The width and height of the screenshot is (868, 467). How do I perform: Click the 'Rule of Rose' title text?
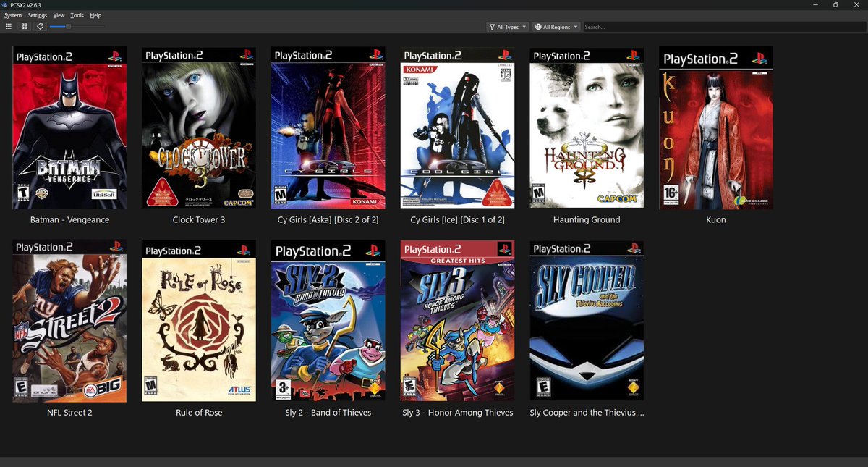coord(199,413)
